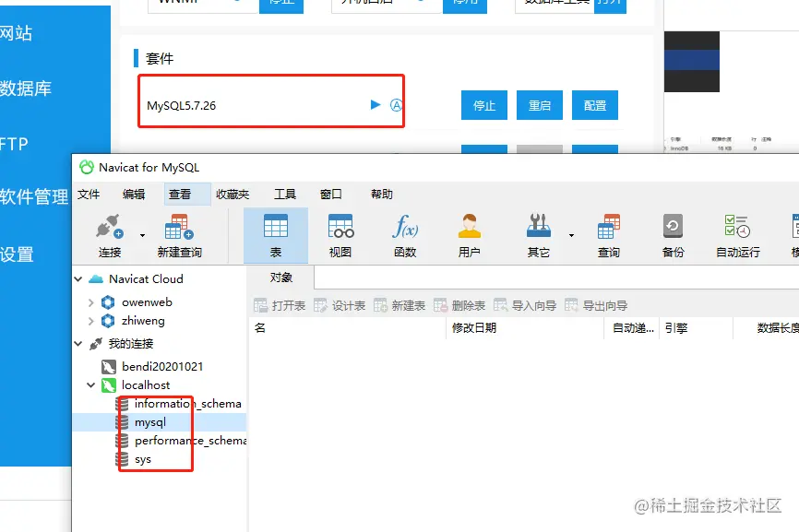Screen dimensions: 799x532
Task: Open the 编辑 menu
Action: click(x=134, y=194)
